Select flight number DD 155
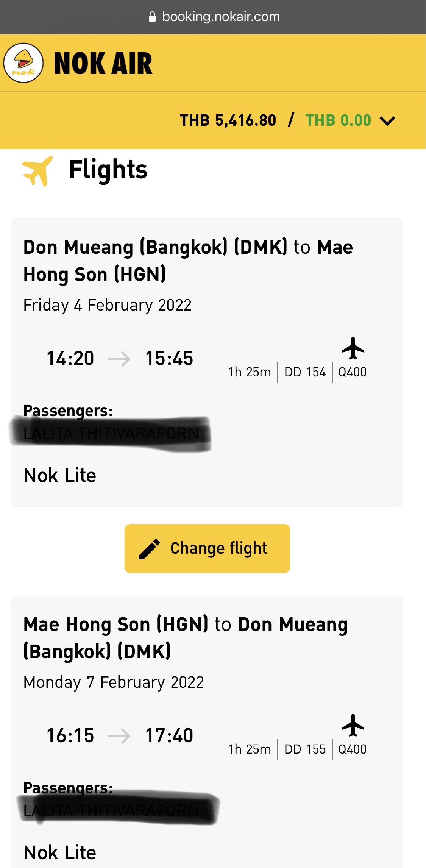The image size is (426, 868). [305, 749]
